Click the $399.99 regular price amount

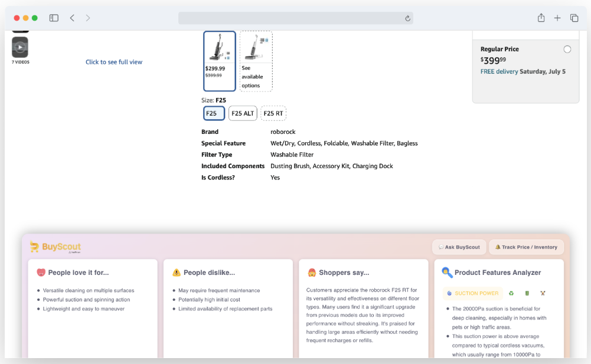(x=493, y=60)
